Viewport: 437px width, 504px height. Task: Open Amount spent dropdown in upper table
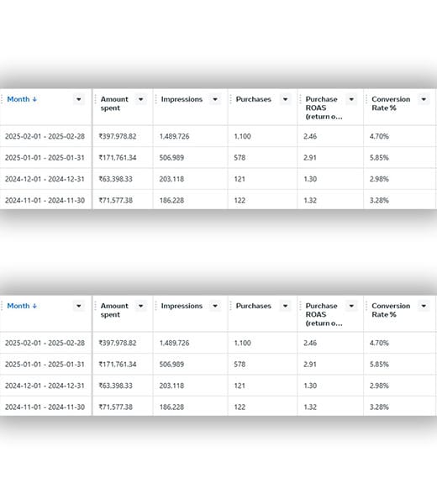[141, 99]
